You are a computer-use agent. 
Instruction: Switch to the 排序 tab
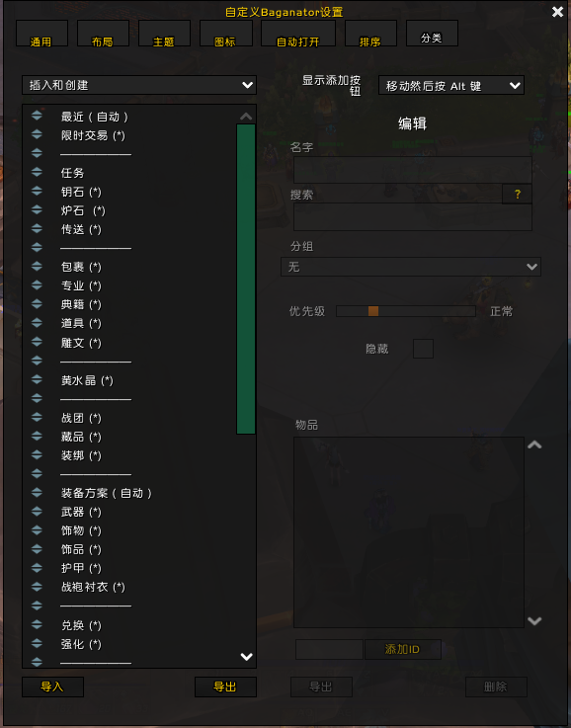(370, 34)
